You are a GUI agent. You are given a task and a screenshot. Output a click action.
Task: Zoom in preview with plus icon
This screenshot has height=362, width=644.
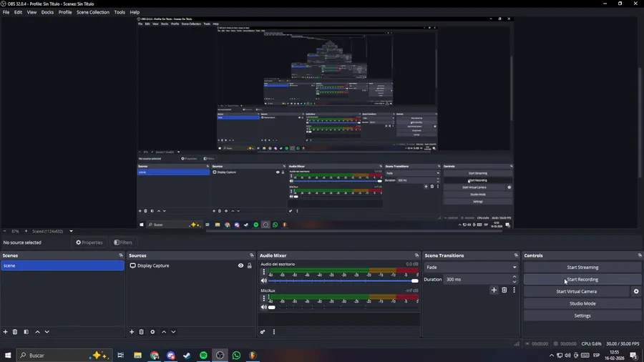click(26, 231)
